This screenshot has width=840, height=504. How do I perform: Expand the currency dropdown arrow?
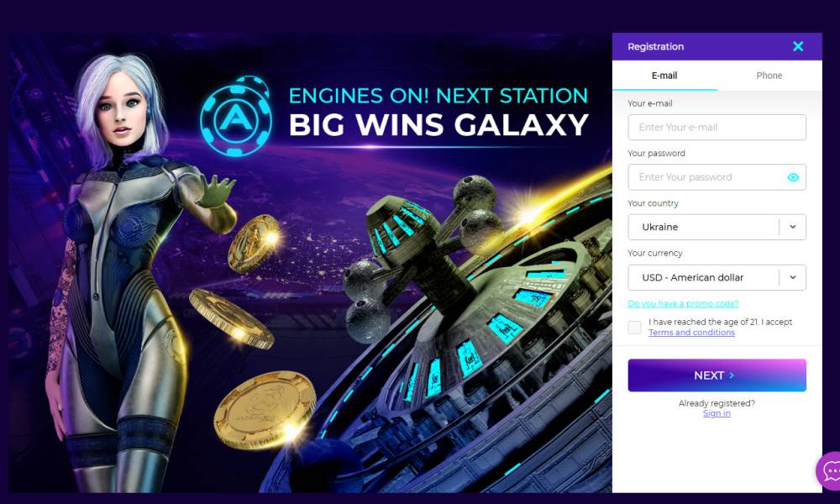(793, 277)
